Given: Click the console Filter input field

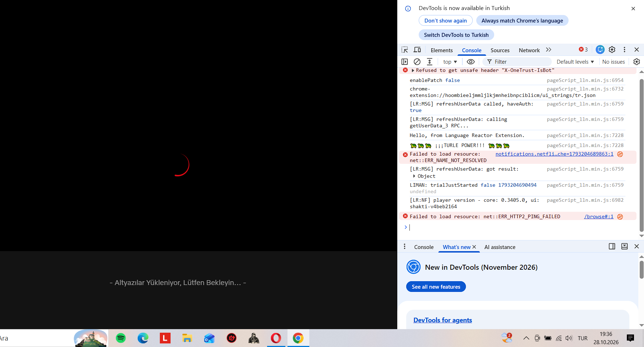Looking at the screenshot, I should [517, 62].
